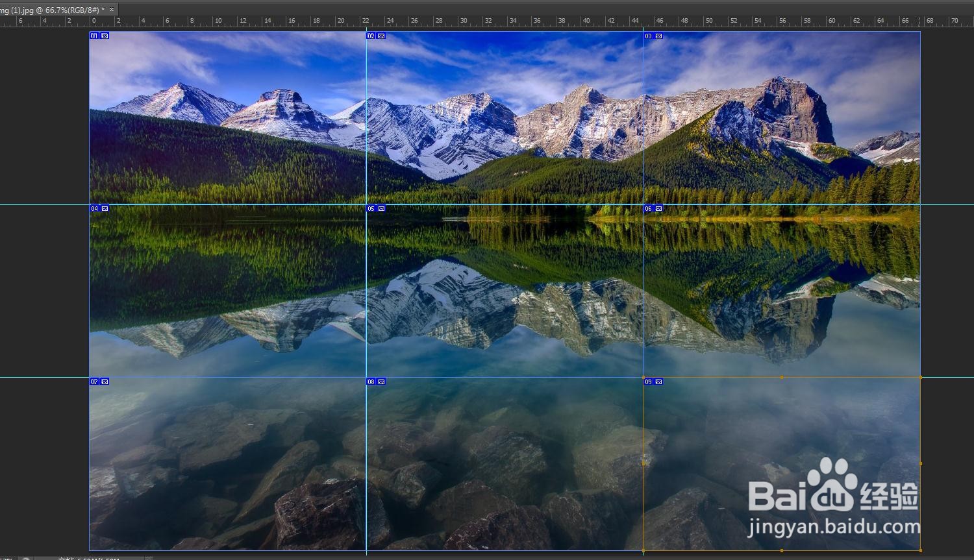Click the image-type icon of slice 07
Image resolution: width=974 pixels, height=560 pixels.
105,382
